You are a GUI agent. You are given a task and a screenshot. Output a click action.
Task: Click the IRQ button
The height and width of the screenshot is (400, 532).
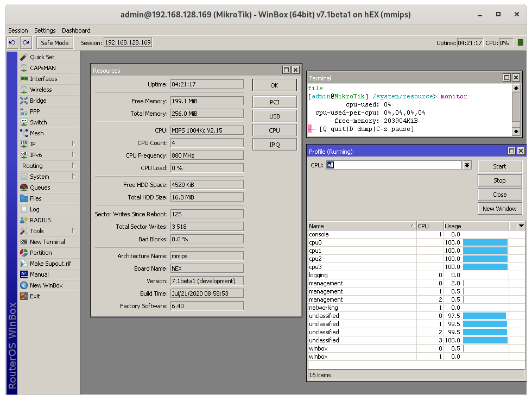(275, 145)
